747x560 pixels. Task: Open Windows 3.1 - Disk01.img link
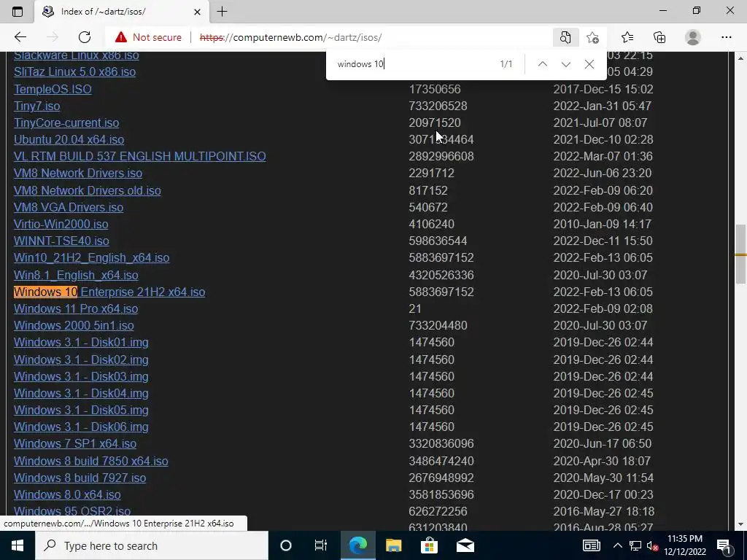(x=81, y=343)
